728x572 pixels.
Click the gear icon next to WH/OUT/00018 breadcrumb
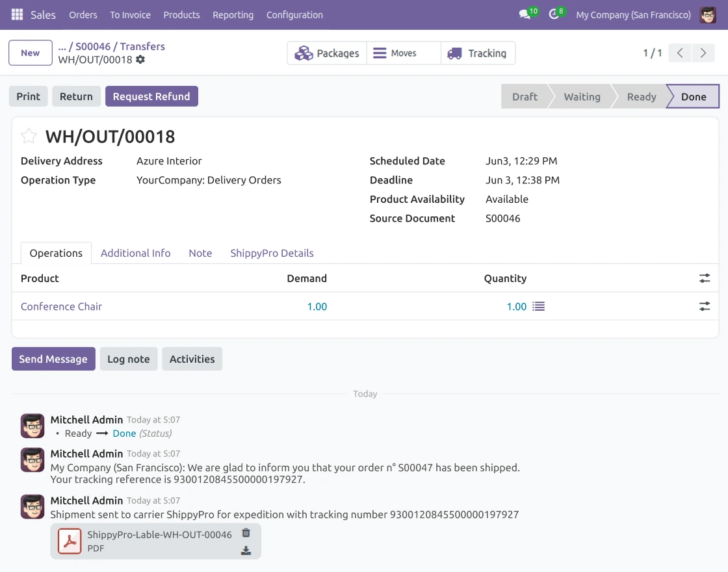coord(140,59)
